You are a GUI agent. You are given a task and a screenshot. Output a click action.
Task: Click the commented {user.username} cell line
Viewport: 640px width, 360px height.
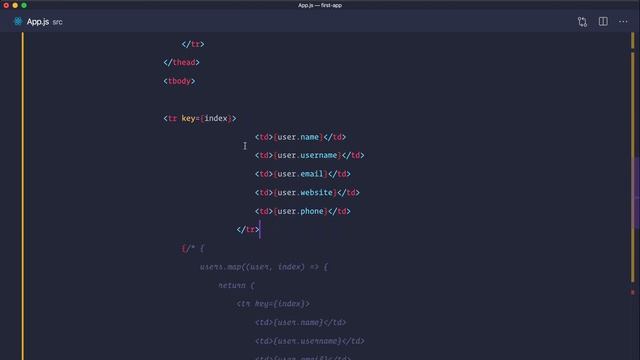pos(309,341)
